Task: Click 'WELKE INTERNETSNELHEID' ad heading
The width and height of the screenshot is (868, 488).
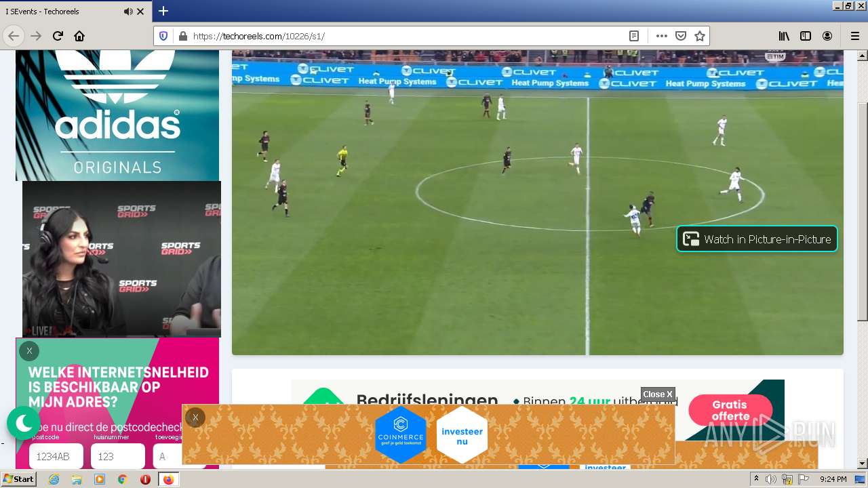Action: 119,372
